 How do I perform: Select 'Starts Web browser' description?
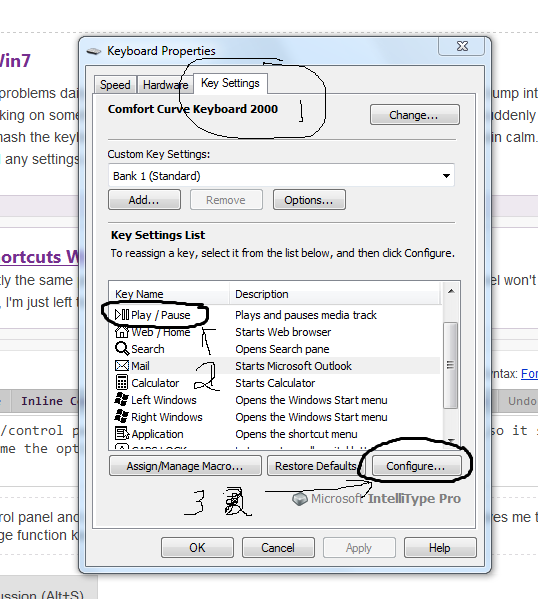tap(283, 332)
